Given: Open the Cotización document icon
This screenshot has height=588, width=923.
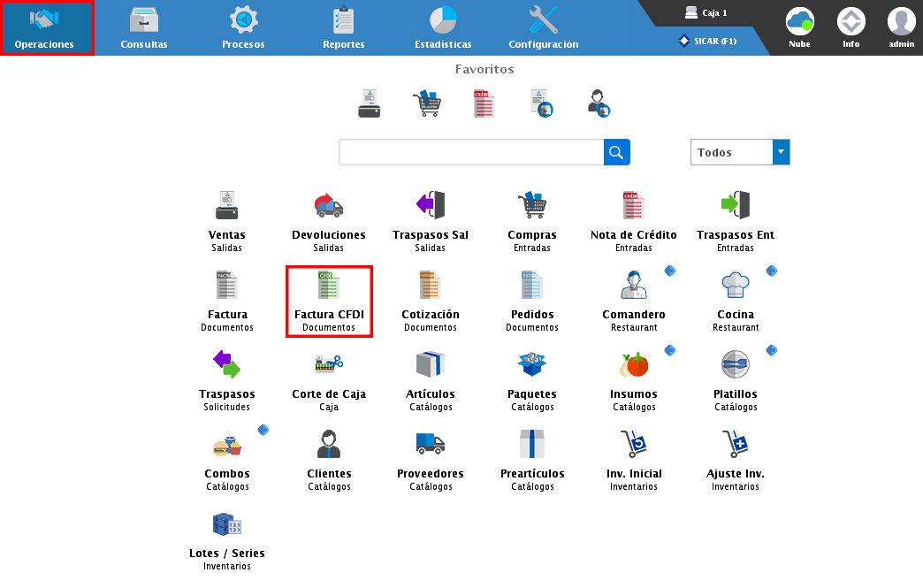Looking at the screenshot, I should (430, 287).
